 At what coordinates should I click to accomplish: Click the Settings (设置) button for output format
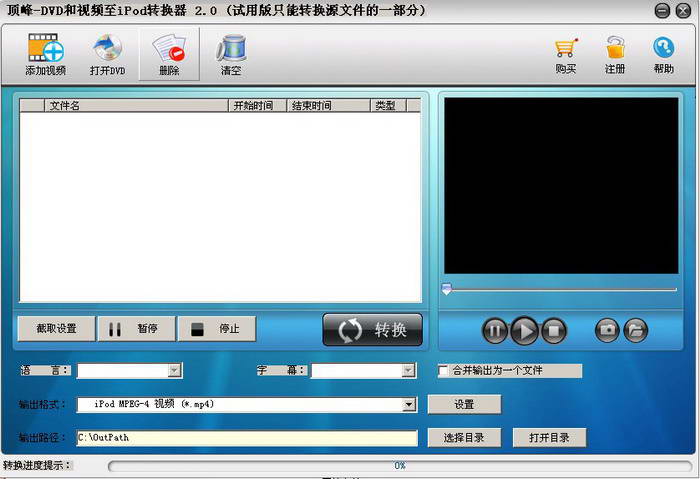(x=464, y=404)
